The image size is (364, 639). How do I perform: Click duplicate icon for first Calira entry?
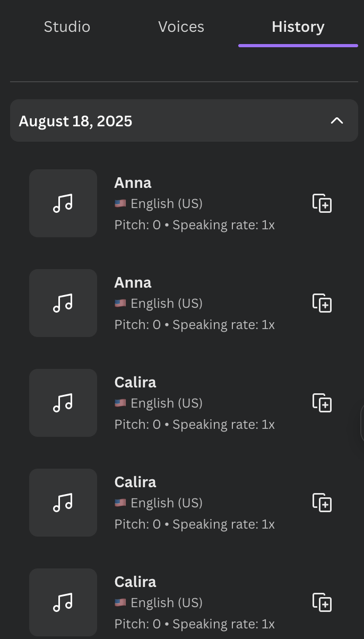322,403
